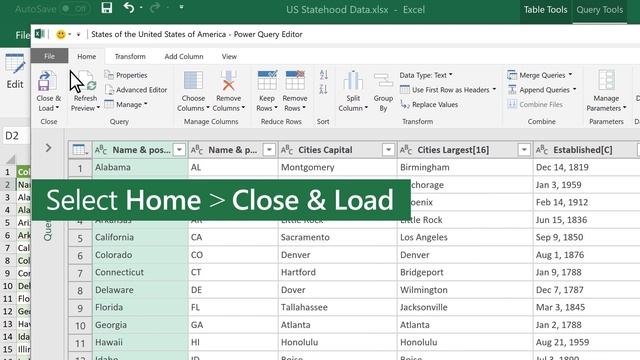This screenshot has width=640, height=360.
Task: Click Combine Files
Action: click(535, 104)
